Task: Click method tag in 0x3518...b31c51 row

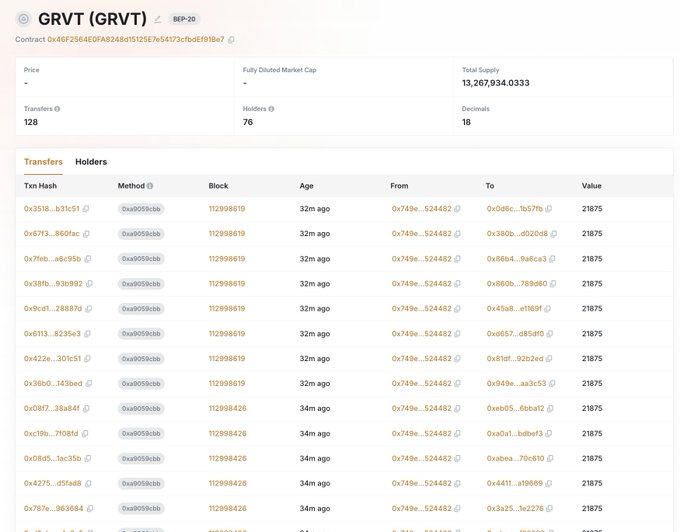Action: (x=141, y=209)
